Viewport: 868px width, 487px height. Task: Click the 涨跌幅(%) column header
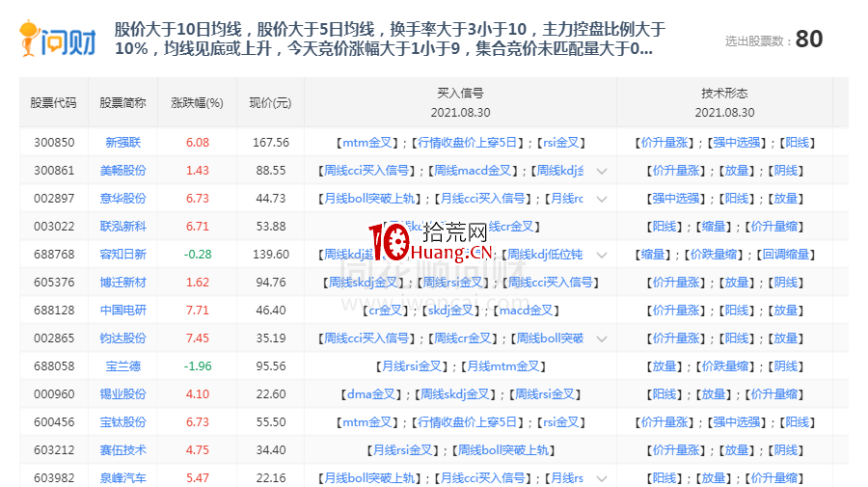coord(197,103)
